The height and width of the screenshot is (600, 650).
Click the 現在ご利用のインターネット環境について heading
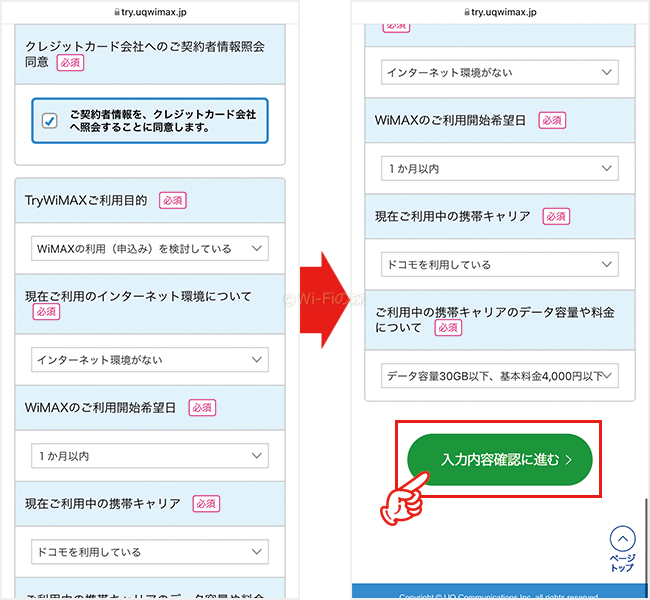(138, 296)
